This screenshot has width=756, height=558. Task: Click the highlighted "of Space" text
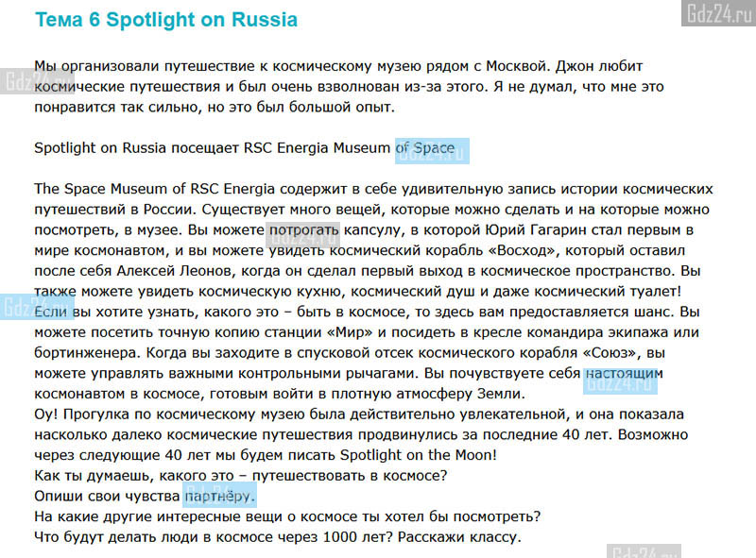[x=432, y=151]
